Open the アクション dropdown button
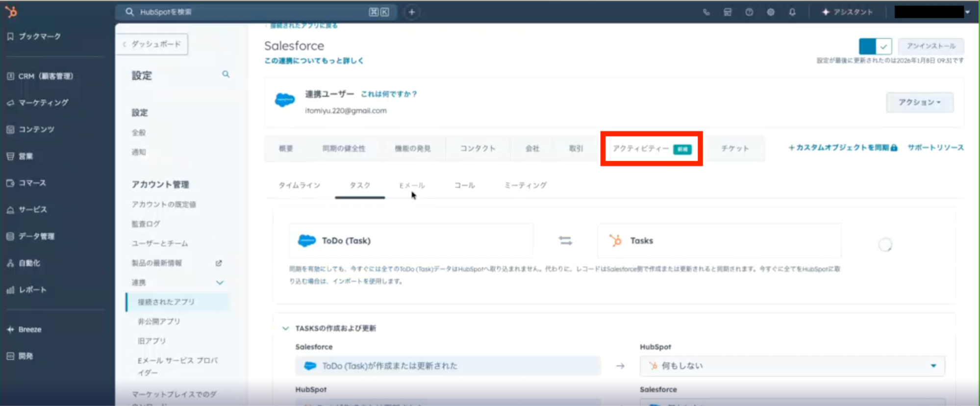 919,102
